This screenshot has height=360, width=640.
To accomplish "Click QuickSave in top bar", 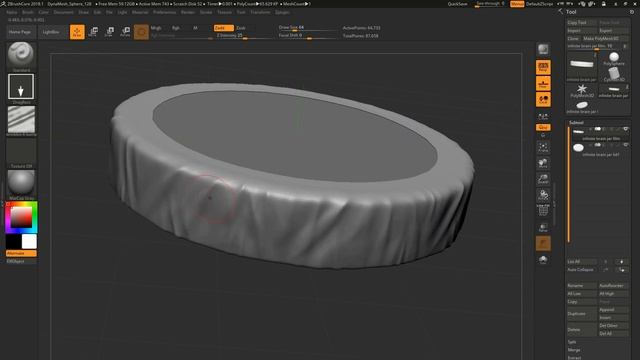I will pos(458,4).
